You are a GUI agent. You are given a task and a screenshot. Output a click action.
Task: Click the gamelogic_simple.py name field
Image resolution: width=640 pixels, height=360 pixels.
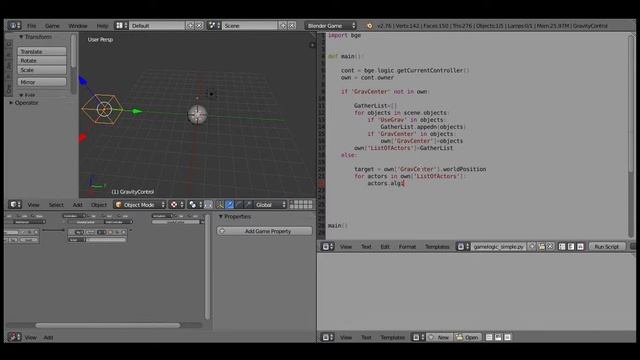click(499, 247)
